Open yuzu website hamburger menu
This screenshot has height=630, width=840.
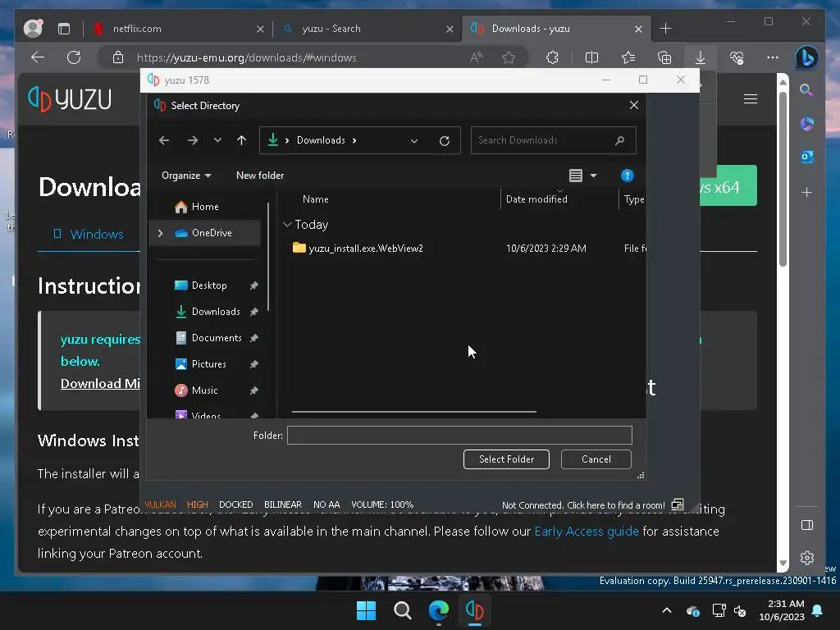[751, 98]
